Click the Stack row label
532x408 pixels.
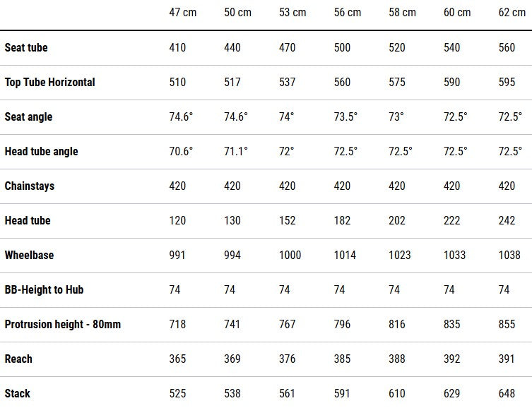tap(18, 393)
